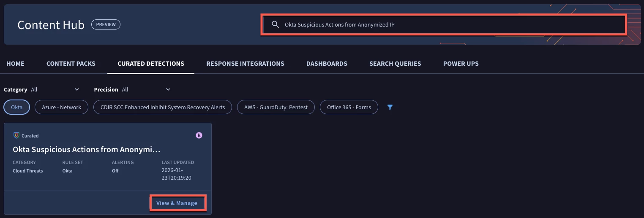Toggle the Okta filter chip
Viewport: 644px width, 218px height.
tap(16, 107)
